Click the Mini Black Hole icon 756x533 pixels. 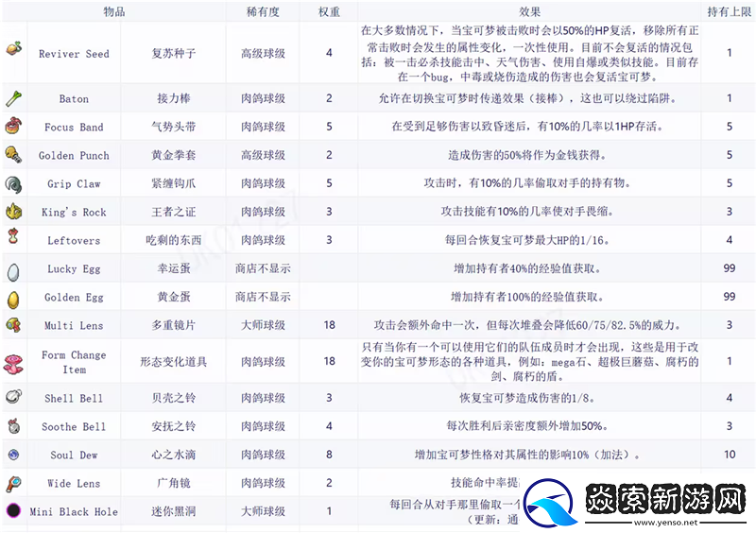pyautogui.click(x=13, y=510)
